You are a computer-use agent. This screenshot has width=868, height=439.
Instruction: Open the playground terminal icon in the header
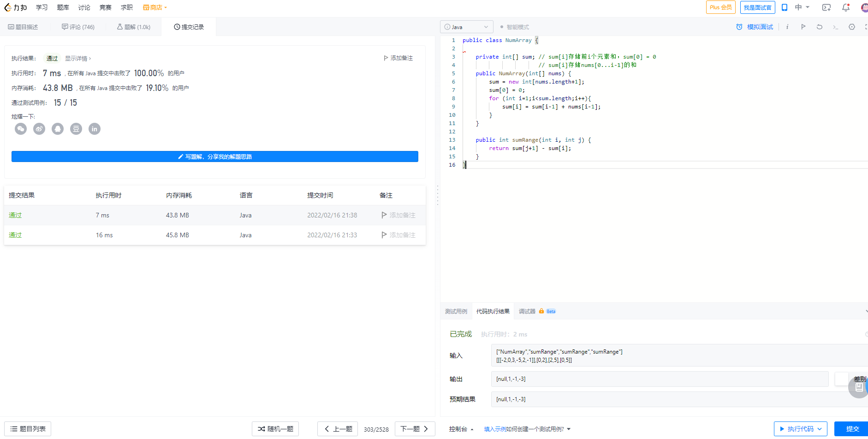point(826,7)
